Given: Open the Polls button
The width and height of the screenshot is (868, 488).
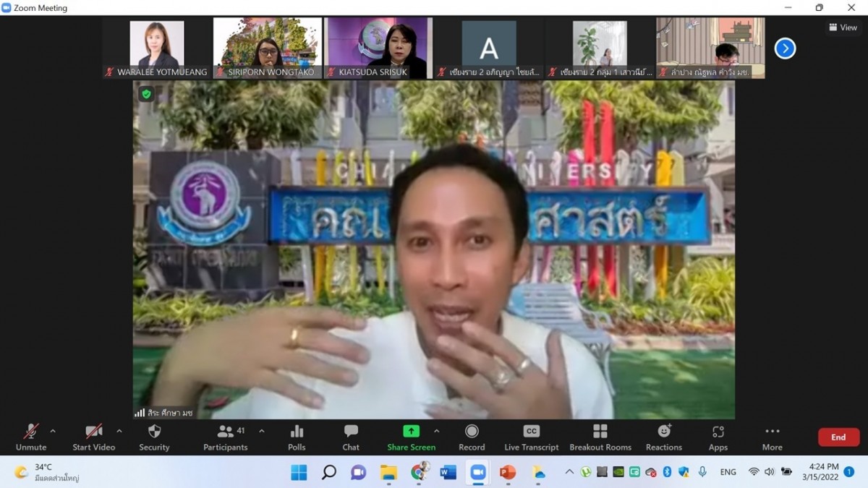Looking at the screenshot, I should [297, 437].
